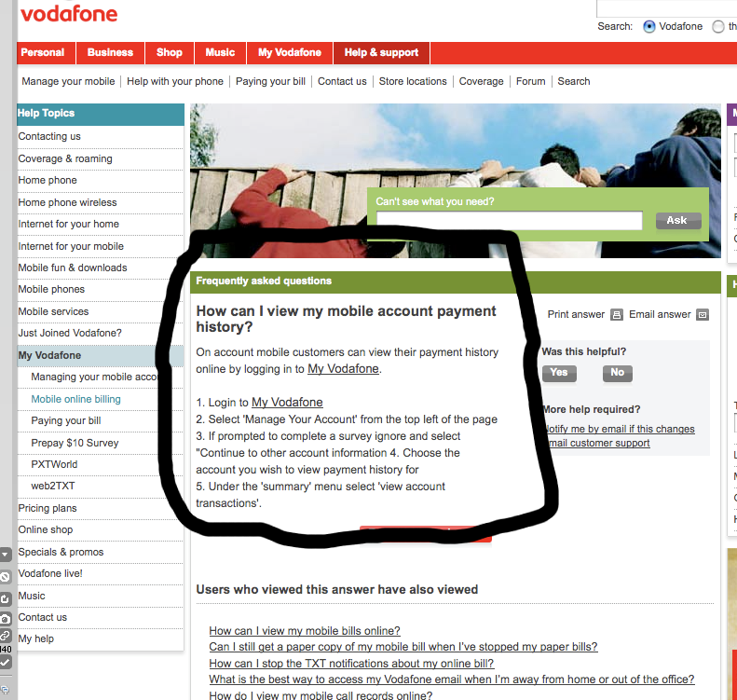Open the Coverage submenu link
The image size is (737, 700).
click(x=481, y=82)
